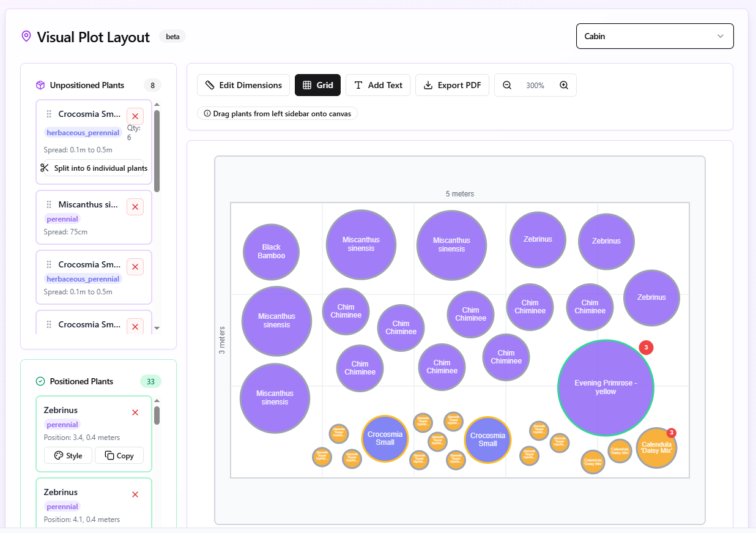Toggle the Grid display button
The height and width of the screenshot is (533, 756).
tap(317, 85)
